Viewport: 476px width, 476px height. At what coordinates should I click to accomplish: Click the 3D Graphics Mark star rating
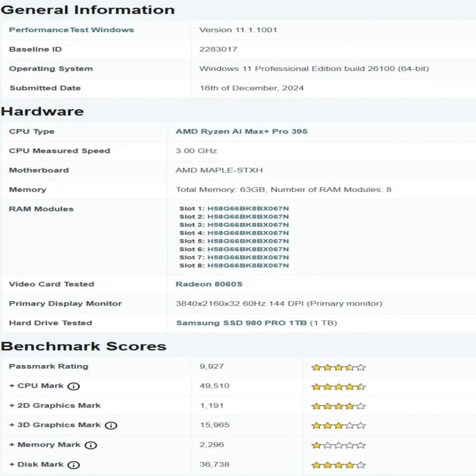(339, 425)
